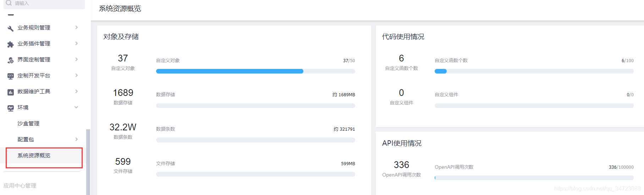The height and width of the screenshot is (195, 644).
Task: Click the 数据存储 progress bar
Action: tap(255, 105)
